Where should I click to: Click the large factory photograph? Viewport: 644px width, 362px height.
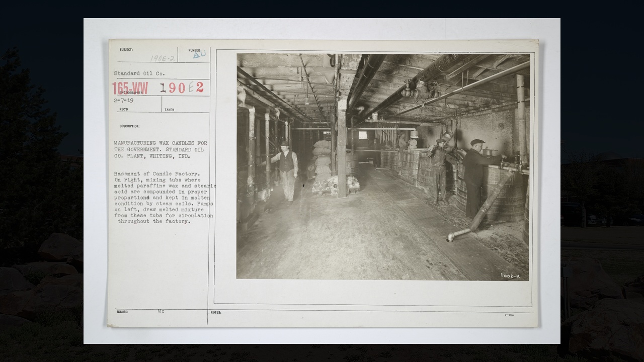tap(383, 167)
